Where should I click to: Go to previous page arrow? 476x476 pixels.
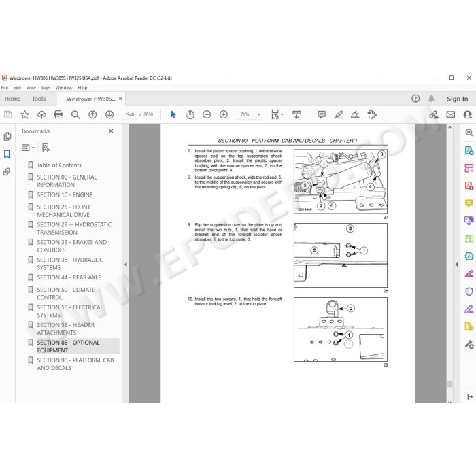click(x=92, y=114)
